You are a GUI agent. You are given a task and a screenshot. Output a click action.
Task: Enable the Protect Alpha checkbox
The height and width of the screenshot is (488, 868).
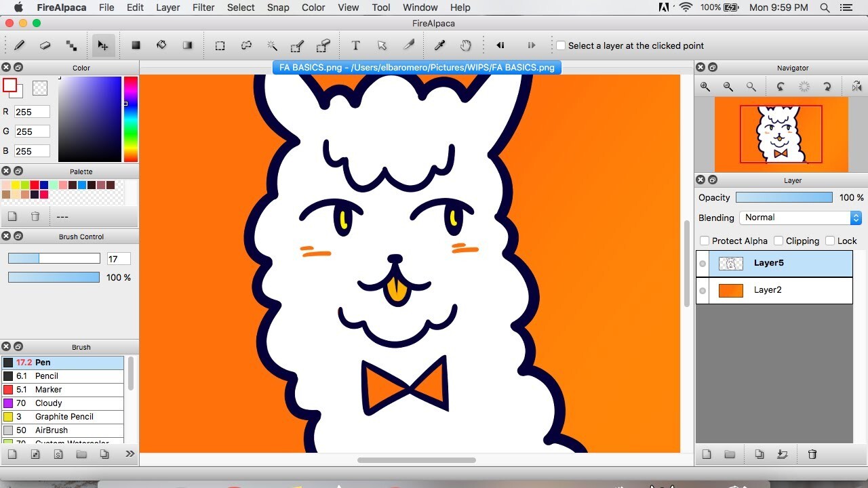click(x=704, y=241)
